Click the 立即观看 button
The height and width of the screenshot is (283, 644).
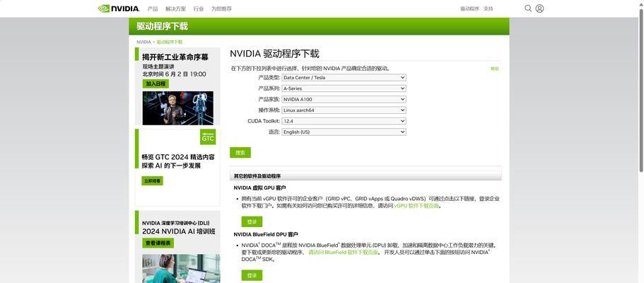pyautogui.click(x=152, y=180)
